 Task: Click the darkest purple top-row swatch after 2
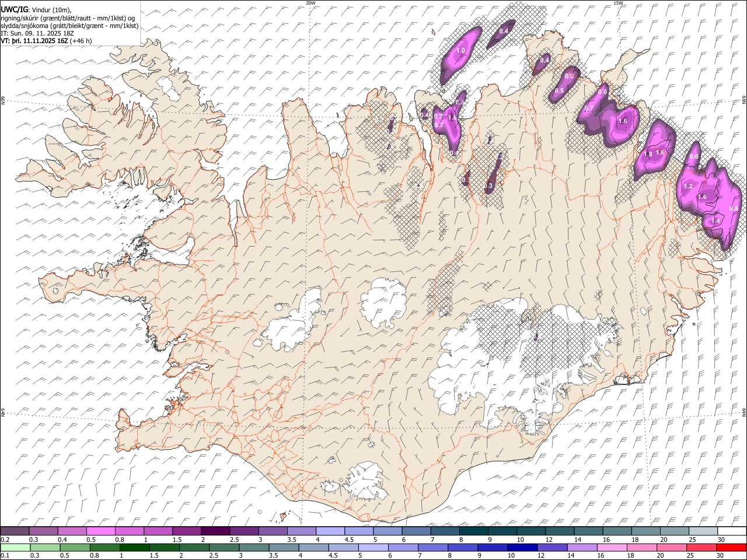click(x=215, y=531)
